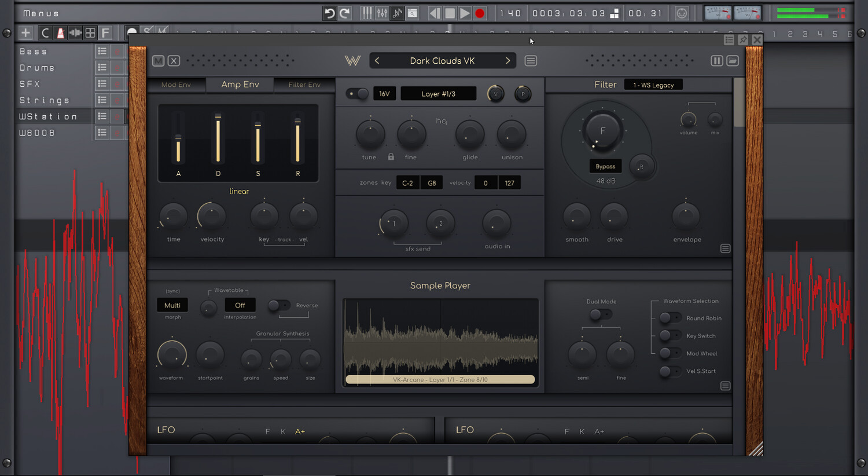868x476 pixels.
Task: Click the stop button in the transport
Action: pos(450,13)
